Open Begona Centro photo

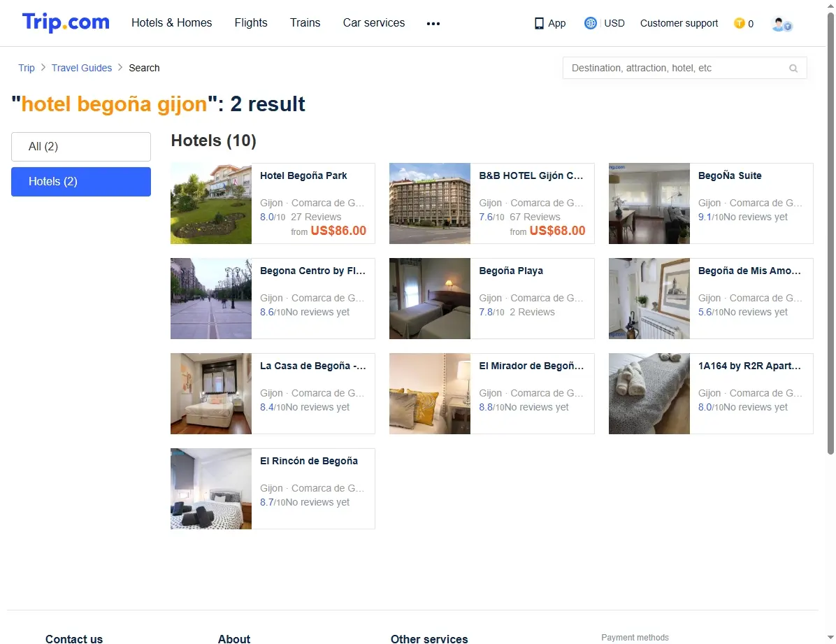click(x=211, y=299)
